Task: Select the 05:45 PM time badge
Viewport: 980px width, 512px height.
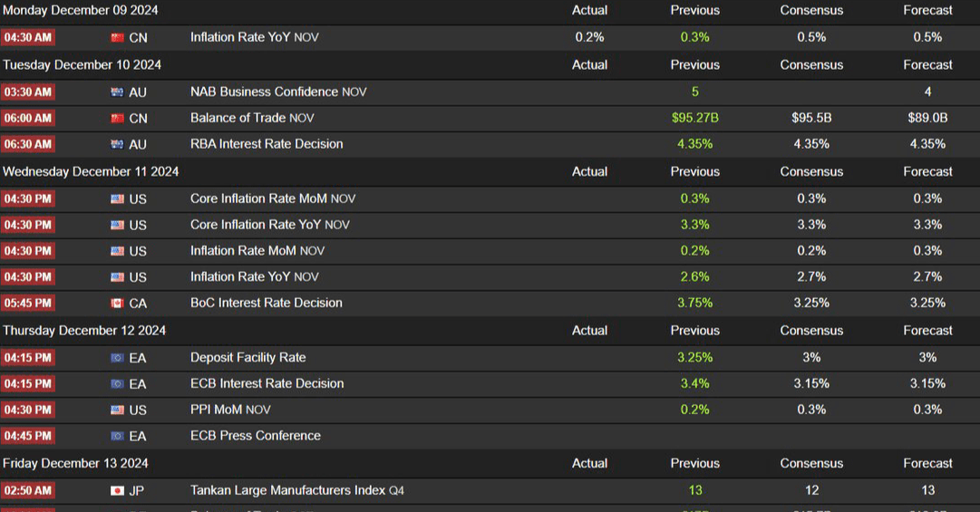Action: (x=27, y=304)
